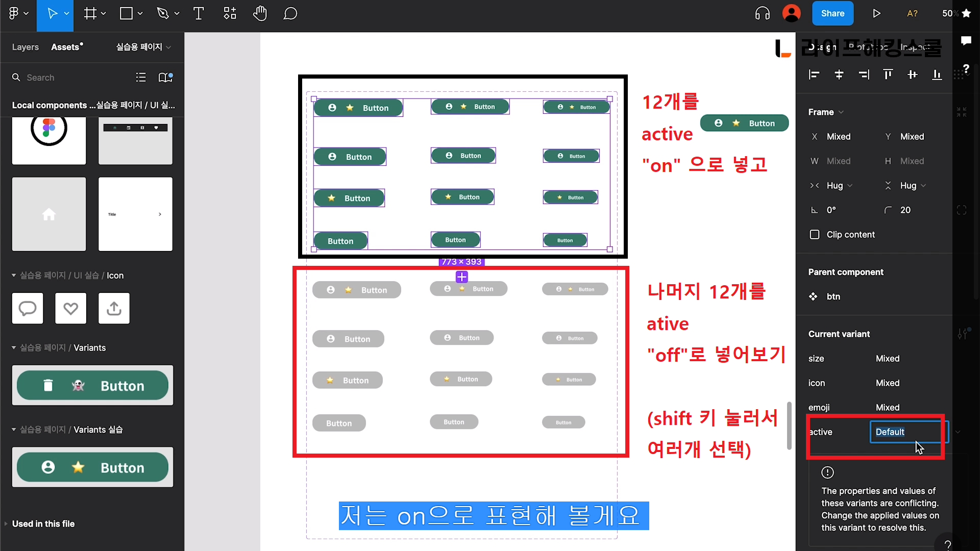Open the Resources components tool
Screen dimensions: 980x551
pyautogui.click(x=230, y=14)
